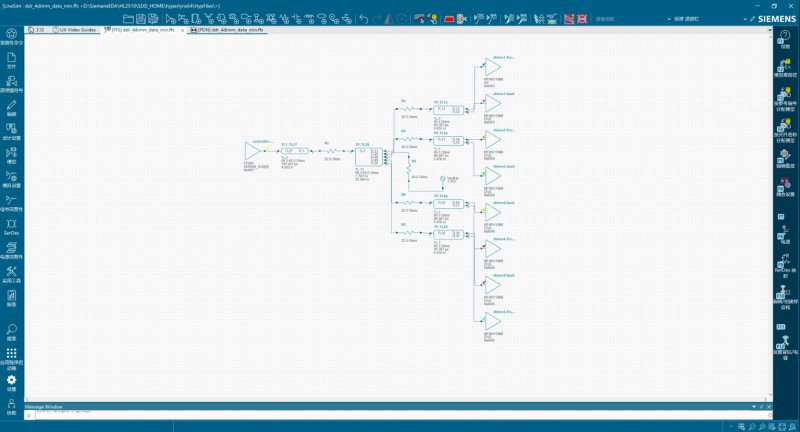Select the controller driver buffer symbol
The image size is (800, 432).
[x=252, y=151]
